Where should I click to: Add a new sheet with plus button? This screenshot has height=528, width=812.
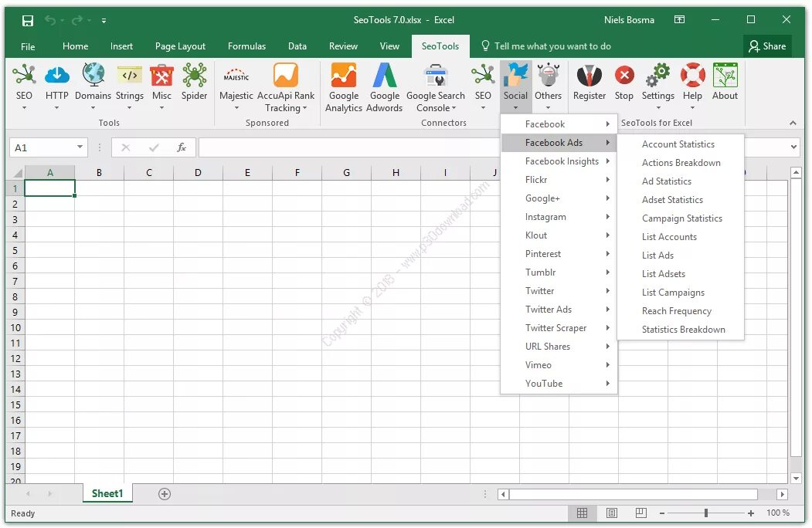[164, 494]
